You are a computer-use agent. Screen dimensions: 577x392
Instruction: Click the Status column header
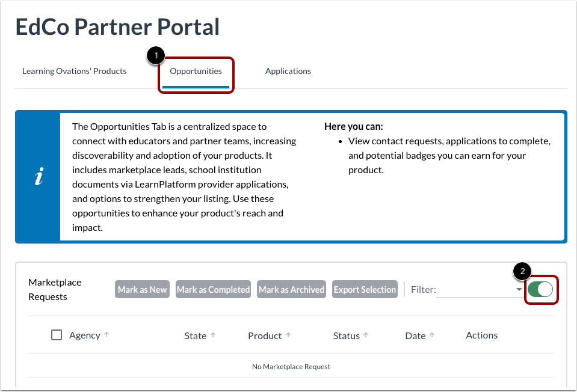point(347,335)
